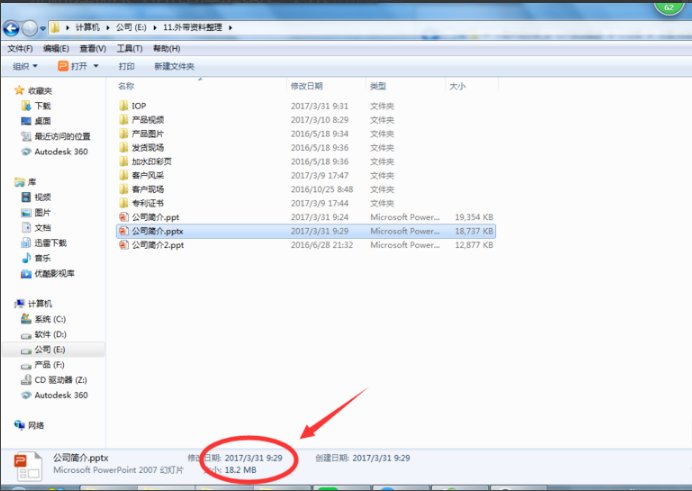Click the address bar folder icon
This screenshot has height=491, width=692.
click(55, 28)
